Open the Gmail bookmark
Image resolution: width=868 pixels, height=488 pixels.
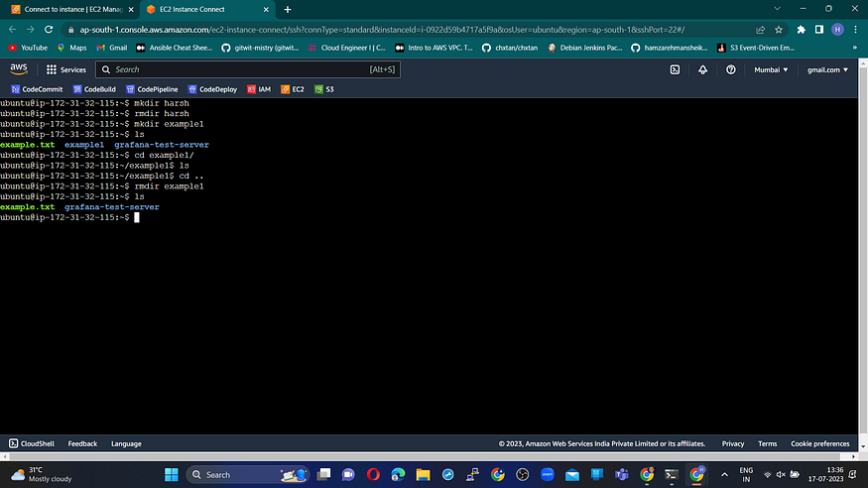click(112, 48)
